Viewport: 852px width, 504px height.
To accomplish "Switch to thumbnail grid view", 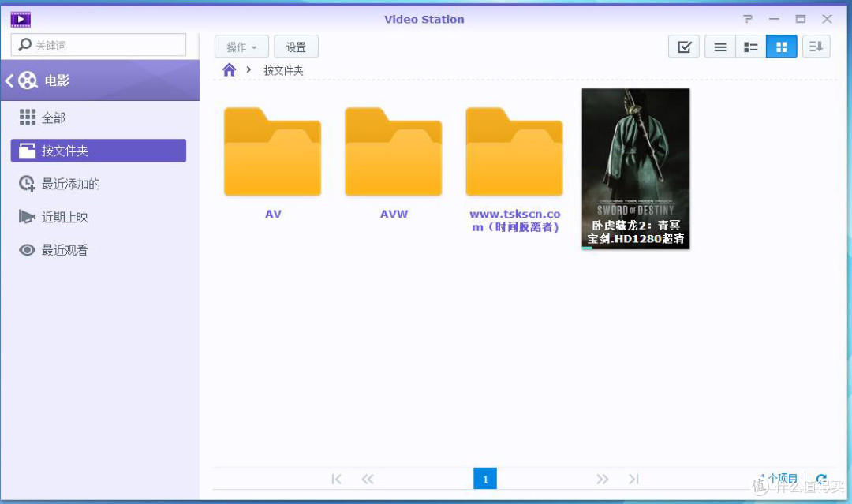I will point(781,47).
